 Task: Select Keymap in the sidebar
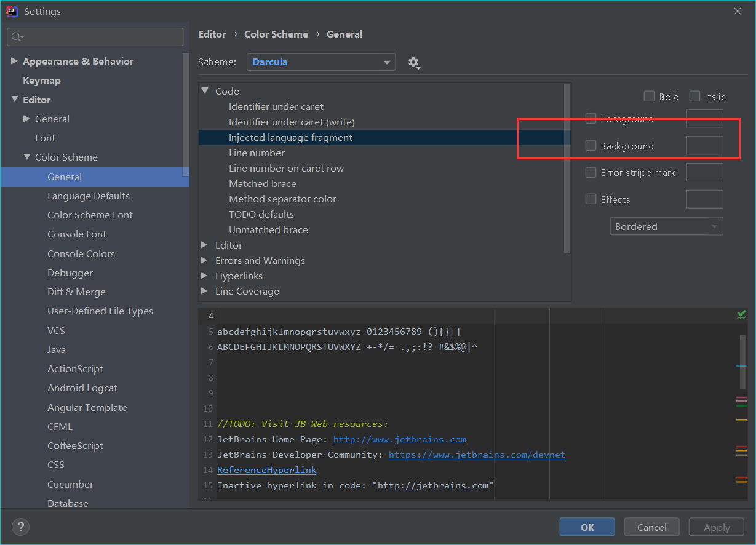42,81
